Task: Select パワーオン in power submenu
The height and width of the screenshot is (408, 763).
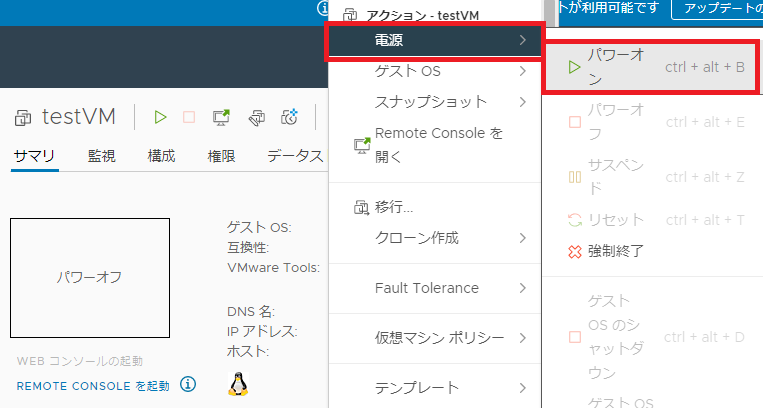Action: pyautogui.click(x=650, y=67)
